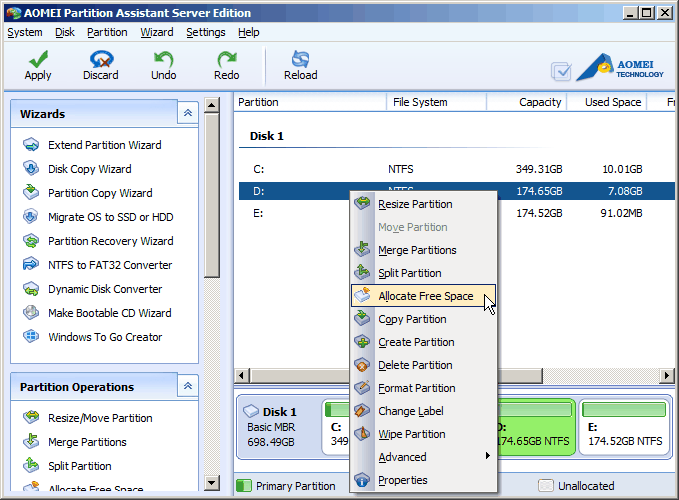Launch the Partition Recovery Wizard link
This screenshot has width=679, height=500.
click(110, 241)
